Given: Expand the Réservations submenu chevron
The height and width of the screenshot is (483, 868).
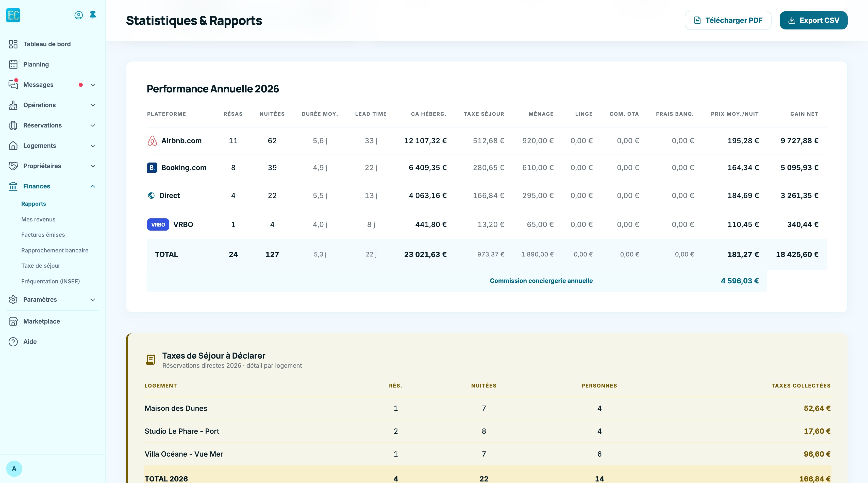Looking at the screenshot, I should click(x=93, y=125).
